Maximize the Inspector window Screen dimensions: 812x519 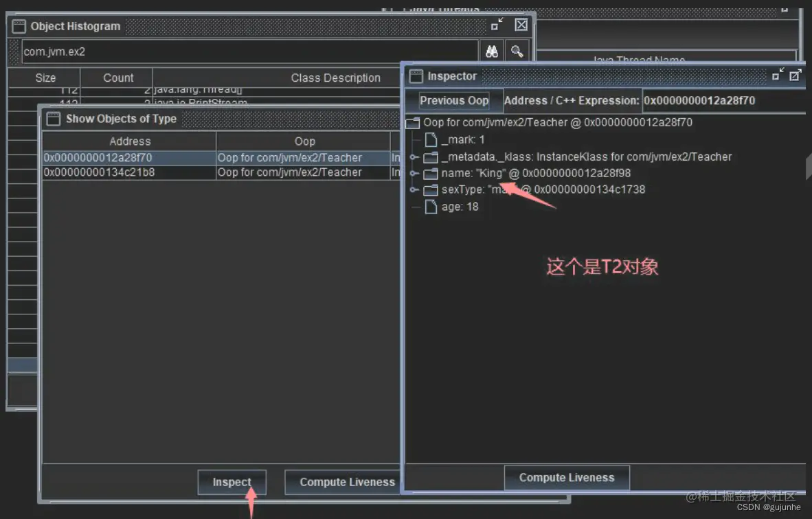pyautogui.click(x=795, y=75)
